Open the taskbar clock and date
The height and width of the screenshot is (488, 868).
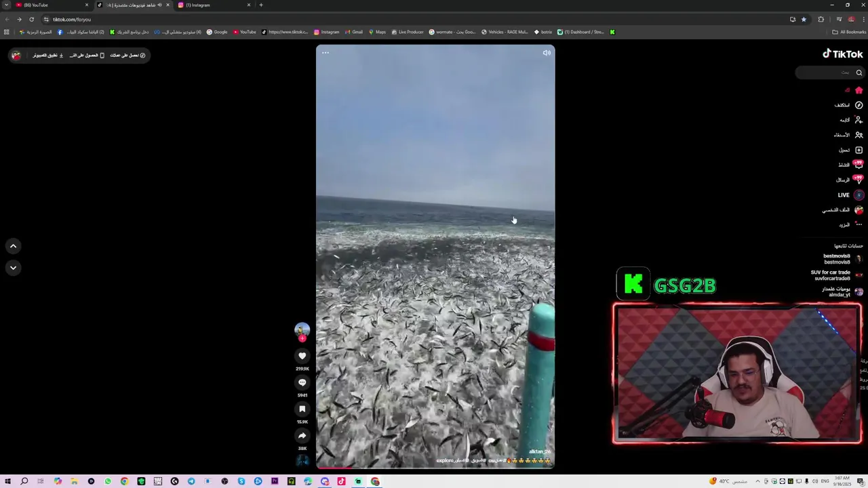844,481
